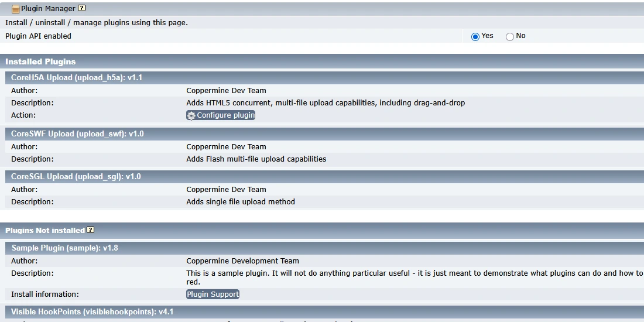This screenshot has width=644, height=322.
Task: Click the gear icon on Configure plugin
Action: pos(191,116)
